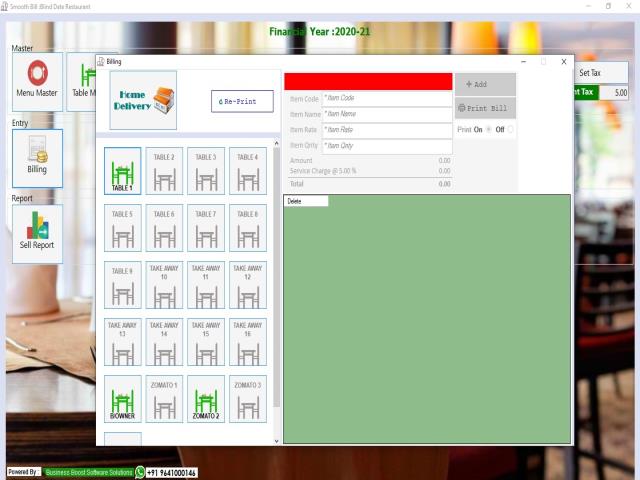Pick the BIOWNER table tile

tap(122, 399)
